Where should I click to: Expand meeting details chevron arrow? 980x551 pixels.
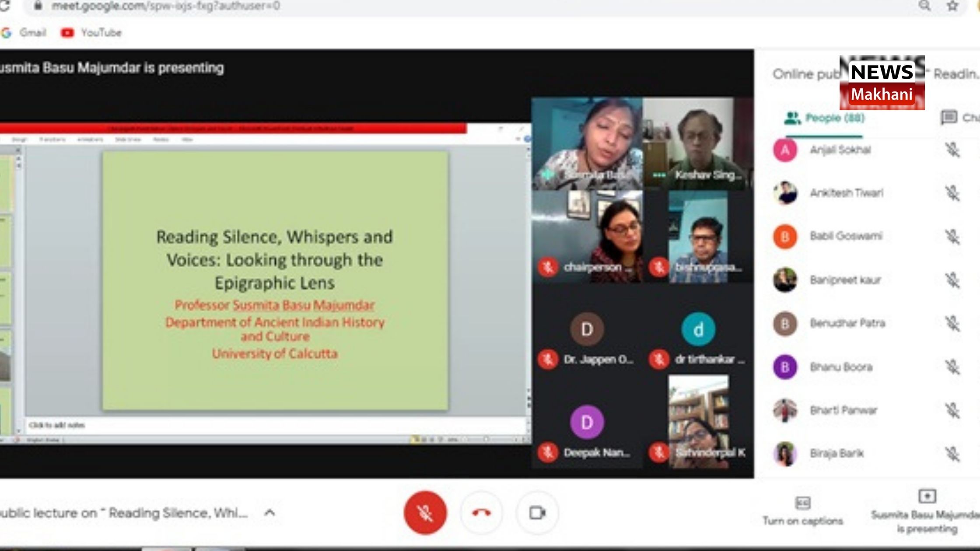tap(270, 513)
